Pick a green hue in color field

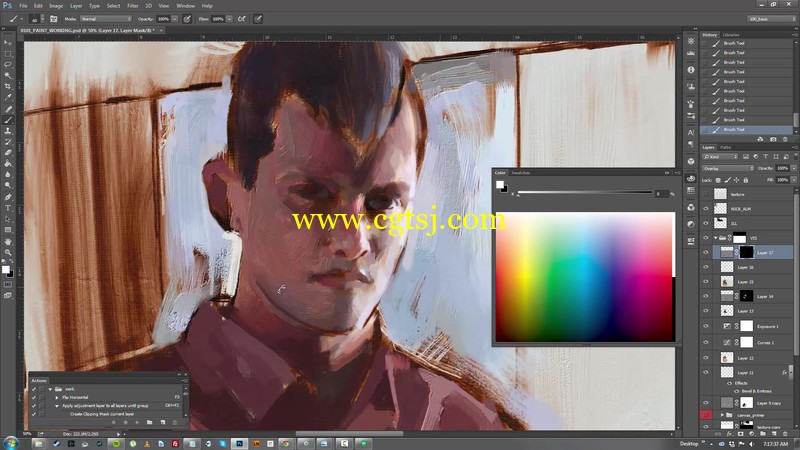[x=556, y=276]
